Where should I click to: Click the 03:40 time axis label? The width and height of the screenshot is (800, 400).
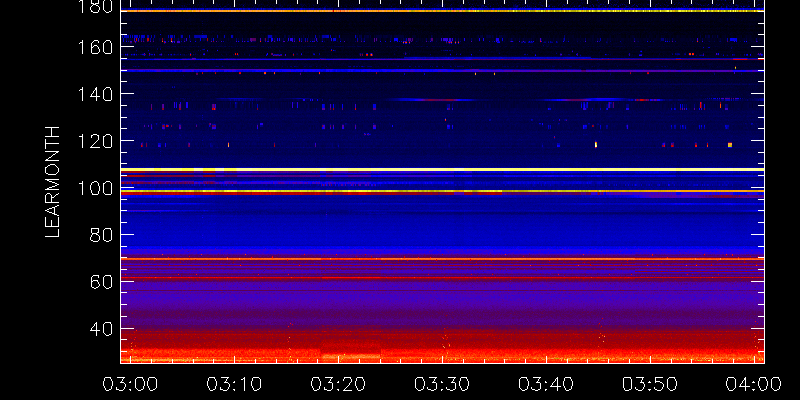(546, 384)
